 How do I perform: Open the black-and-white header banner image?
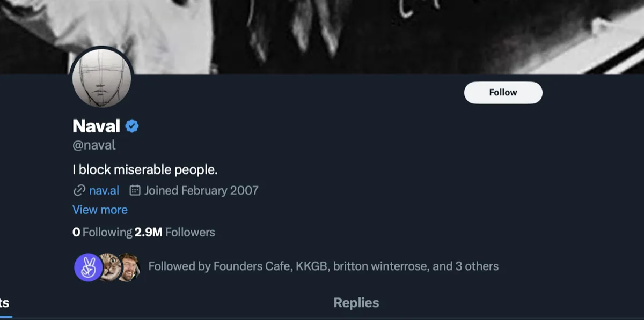pyautogui.click(x=376, y=32)
